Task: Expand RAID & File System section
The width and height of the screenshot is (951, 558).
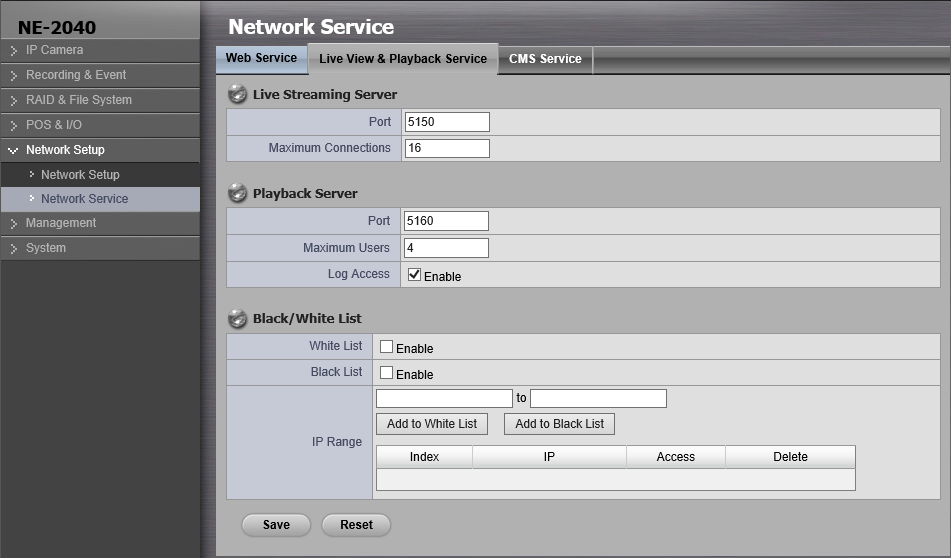Action: coord(78,100)
